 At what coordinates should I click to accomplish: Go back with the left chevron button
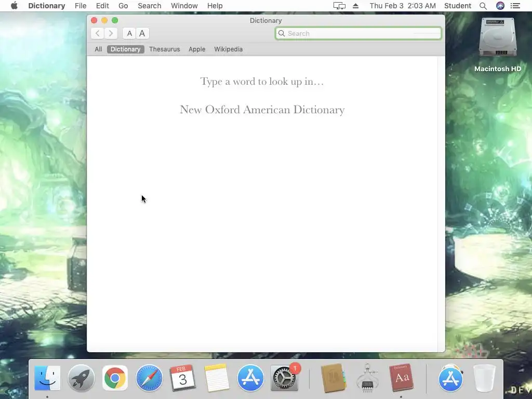[x=98, y=33]
